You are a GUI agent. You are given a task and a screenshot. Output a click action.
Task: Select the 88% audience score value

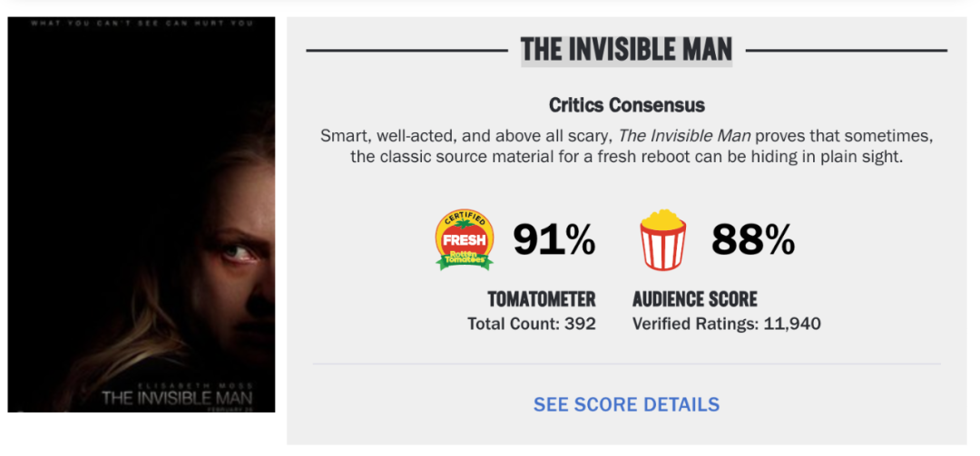coord(753,240)
